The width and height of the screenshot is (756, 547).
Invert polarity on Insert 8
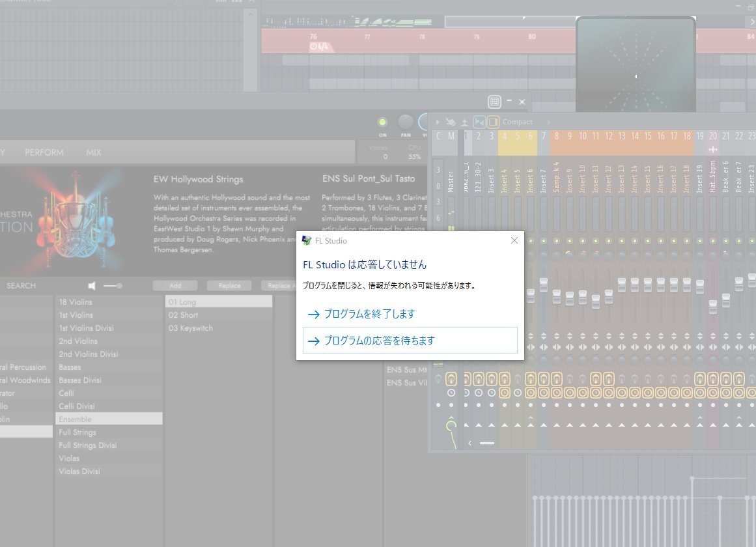[x=557, y=336]
